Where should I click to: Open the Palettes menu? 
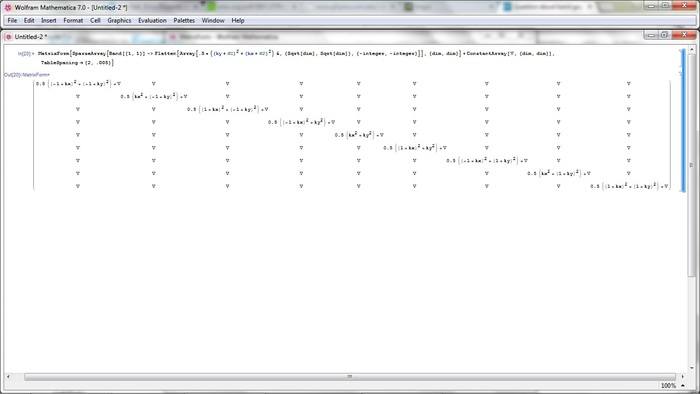point(184,21)
